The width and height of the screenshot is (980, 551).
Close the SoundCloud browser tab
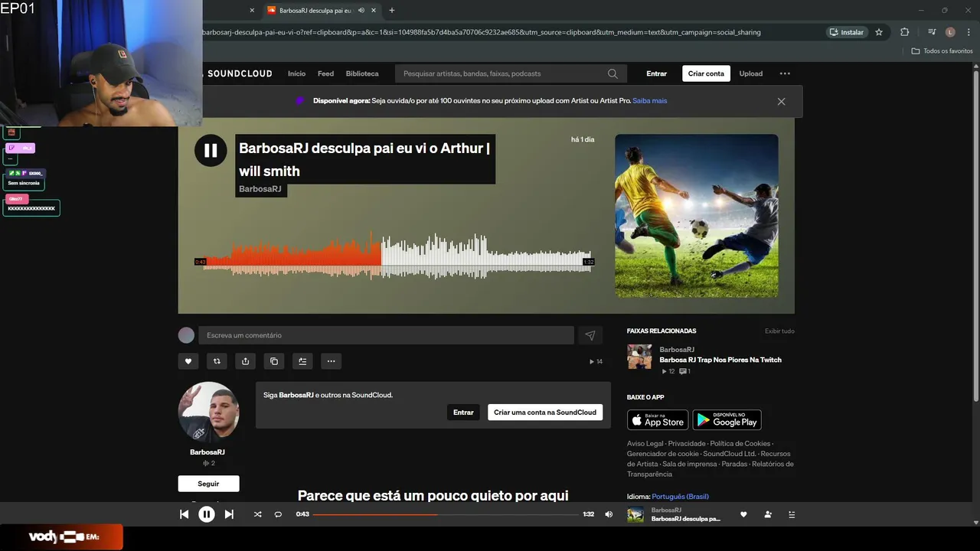[x=374, y=11]
